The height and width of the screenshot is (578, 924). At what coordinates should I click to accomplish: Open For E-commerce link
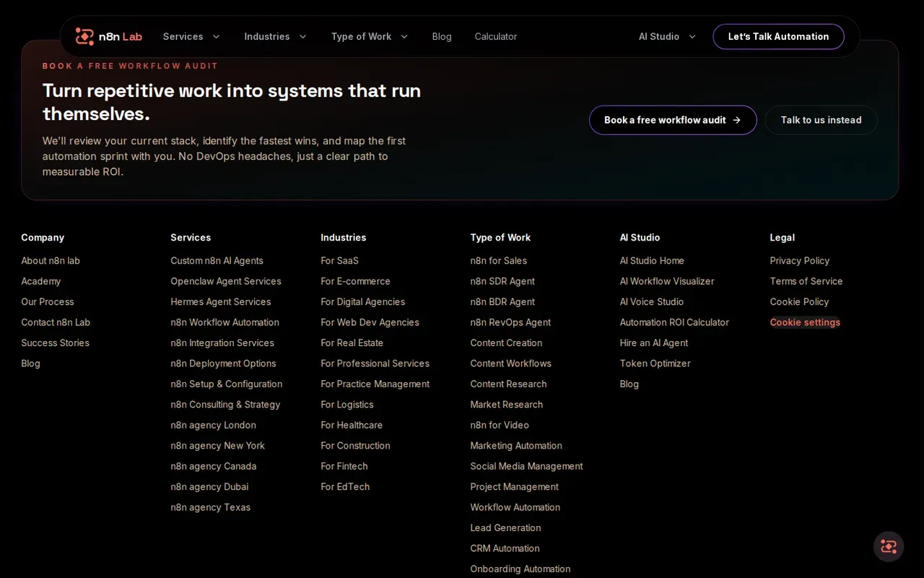355,281
